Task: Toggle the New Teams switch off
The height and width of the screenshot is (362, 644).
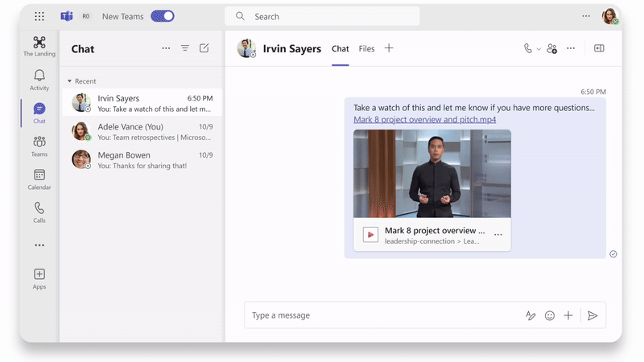Action: click(x=163, y=16)
